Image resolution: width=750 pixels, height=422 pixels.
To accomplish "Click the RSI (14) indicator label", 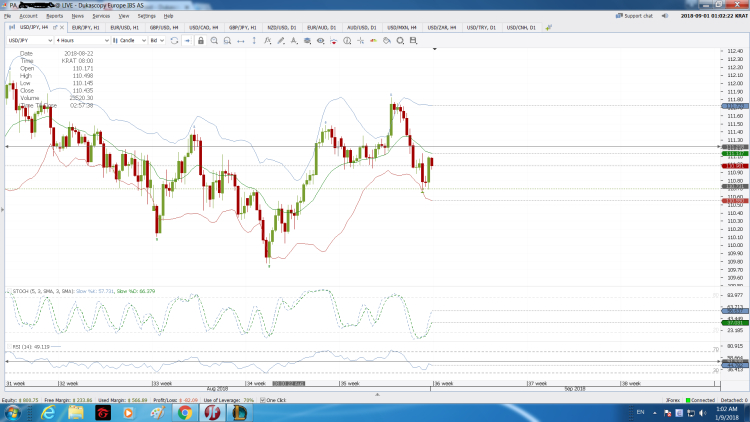I will tap(31, 346).
